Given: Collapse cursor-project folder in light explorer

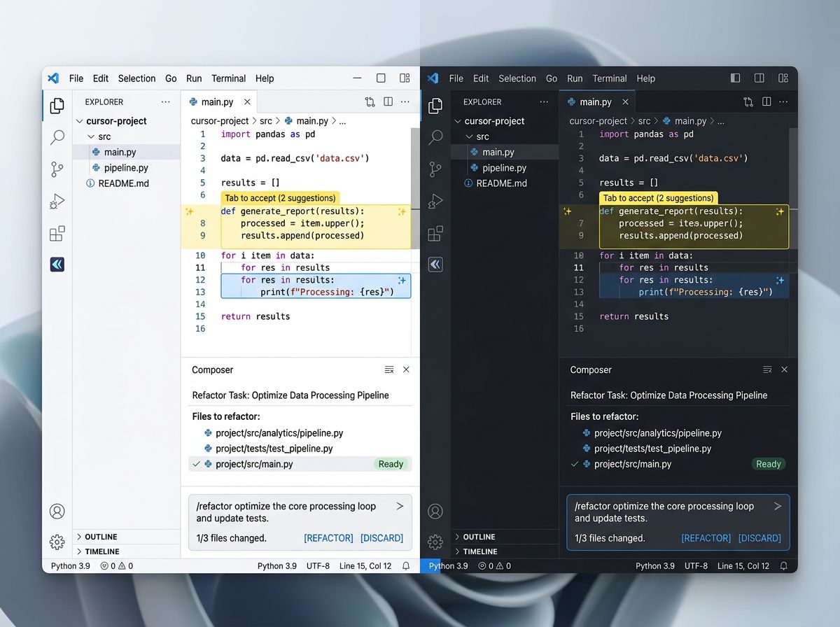Looking at the screenshot, I should [80, 121].
